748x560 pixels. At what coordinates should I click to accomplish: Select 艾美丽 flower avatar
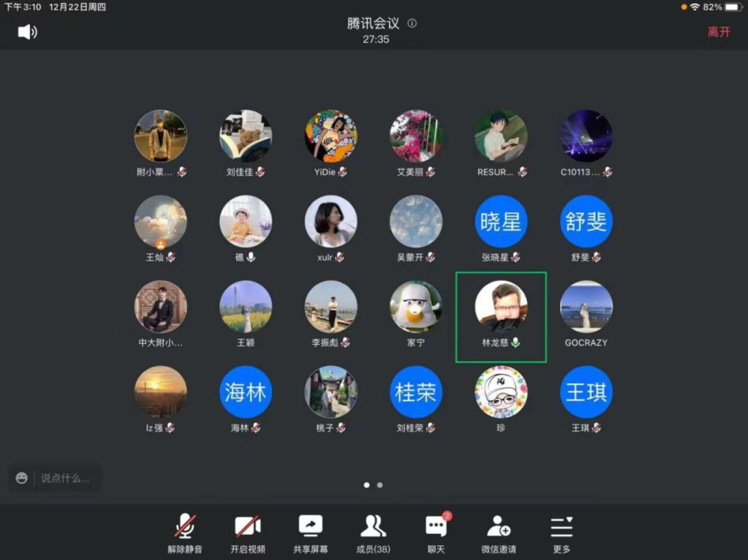416,136
